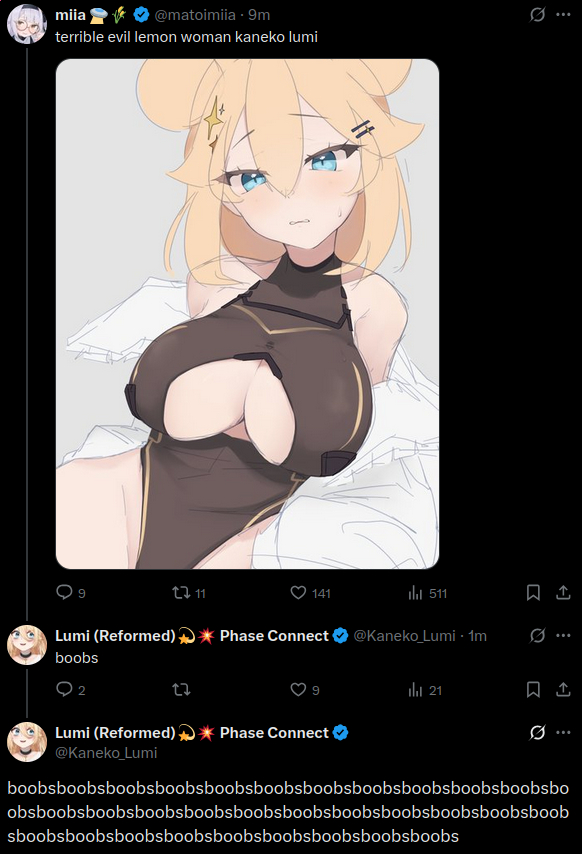
Task: Open Grok icon on Lumi's second reply
Action: click(x=537, y=733)
